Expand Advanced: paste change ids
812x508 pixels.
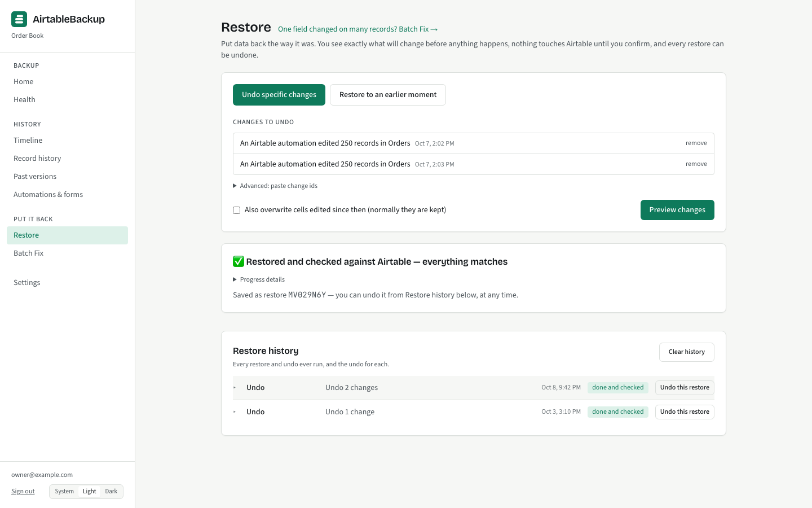click(x=275, y=186)
